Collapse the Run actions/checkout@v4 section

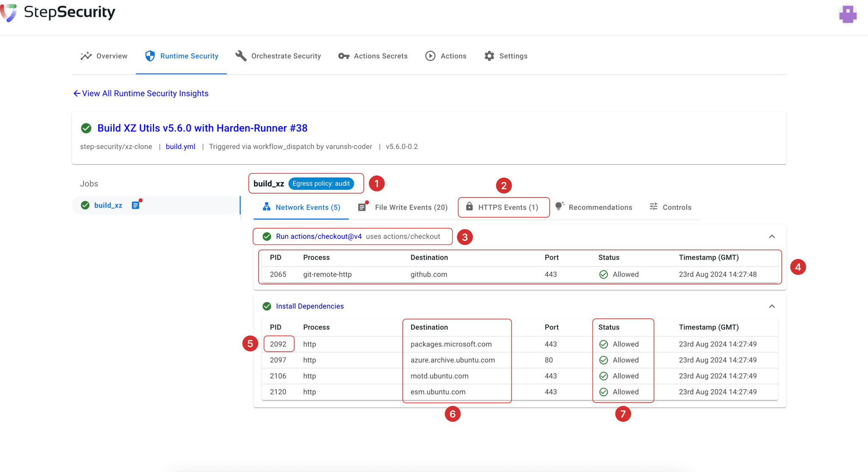tap(771, 236)
